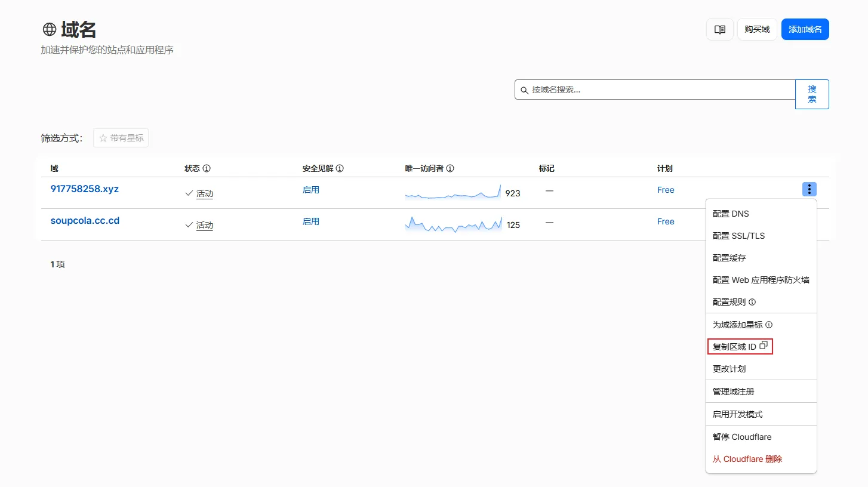The height and width of the screenshot is (487, 868).
Task: Choose 更改计划 from the menu
Action: (x=761, y=369)
